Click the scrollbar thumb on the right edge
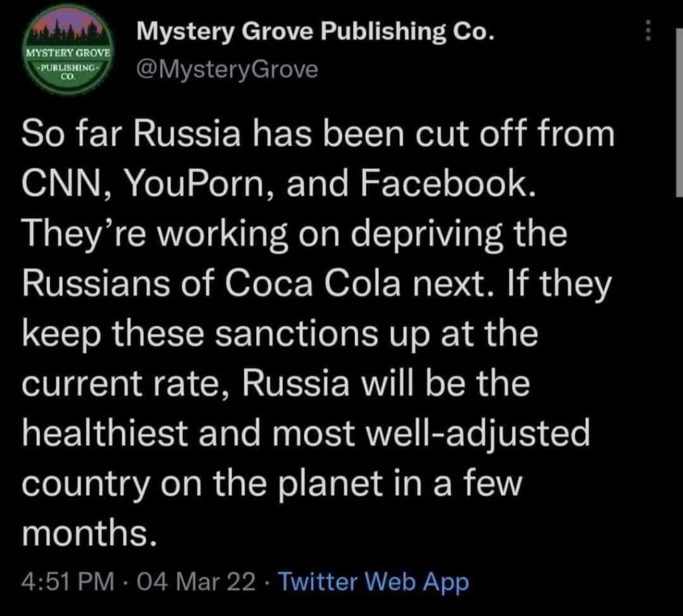Screen dimensions: 683x616 click(679, 113)
